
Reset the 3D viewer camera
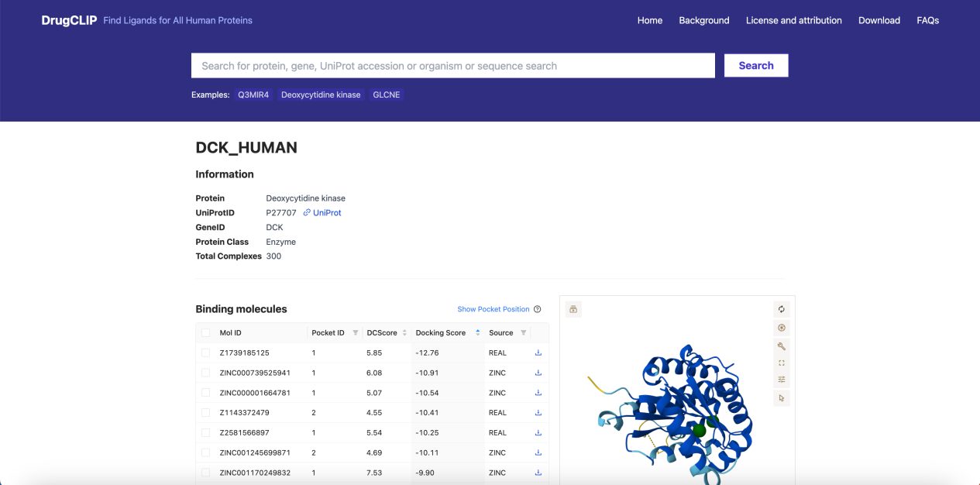(x=782, y=309)
